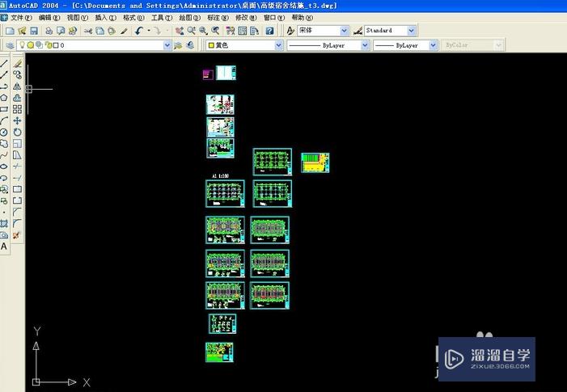Open the 绘图 menu
567x392 pixels.
coord(189,17)
